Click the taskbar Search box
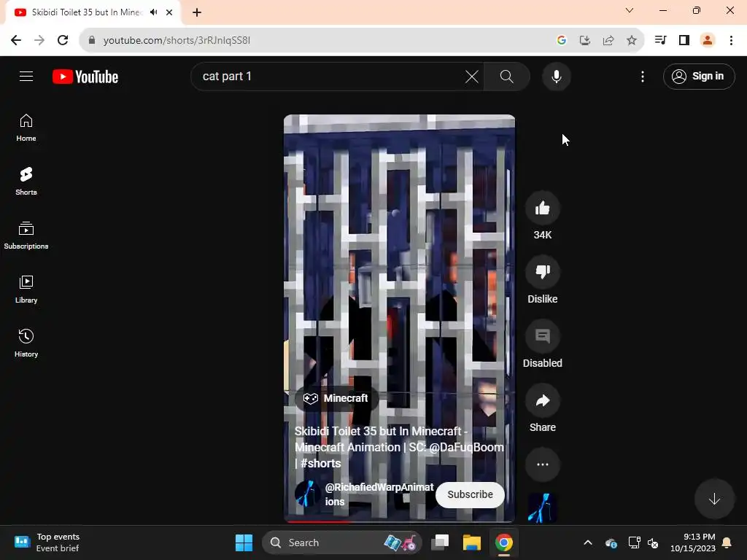Screen dimensions: 747x560 (x=341, y=542)
